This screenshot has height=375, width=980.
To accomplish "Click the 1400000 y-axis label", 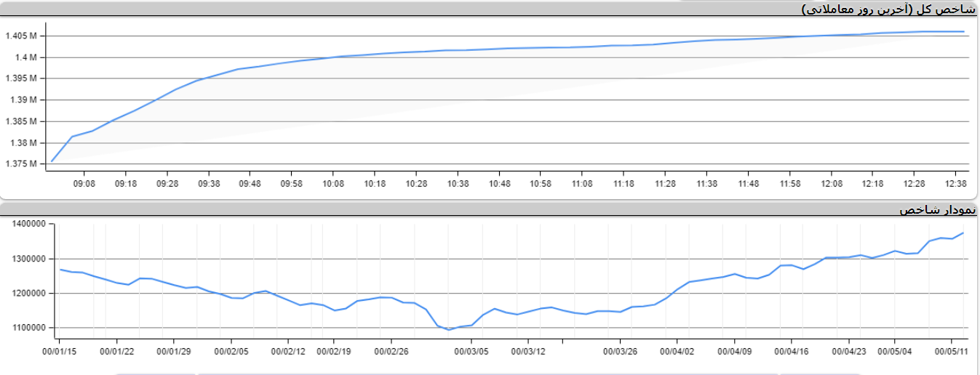I will coord(24,224).
